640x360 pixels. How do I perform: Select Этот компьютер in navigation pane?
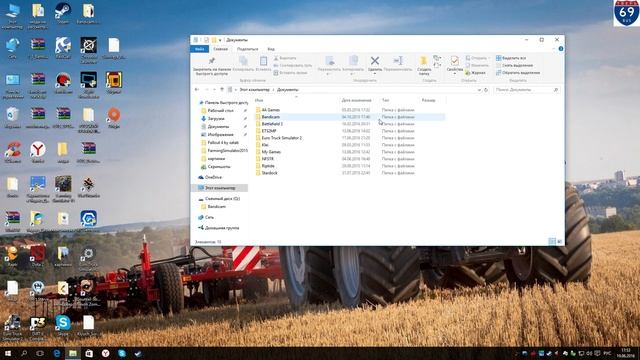pos(220,188)
